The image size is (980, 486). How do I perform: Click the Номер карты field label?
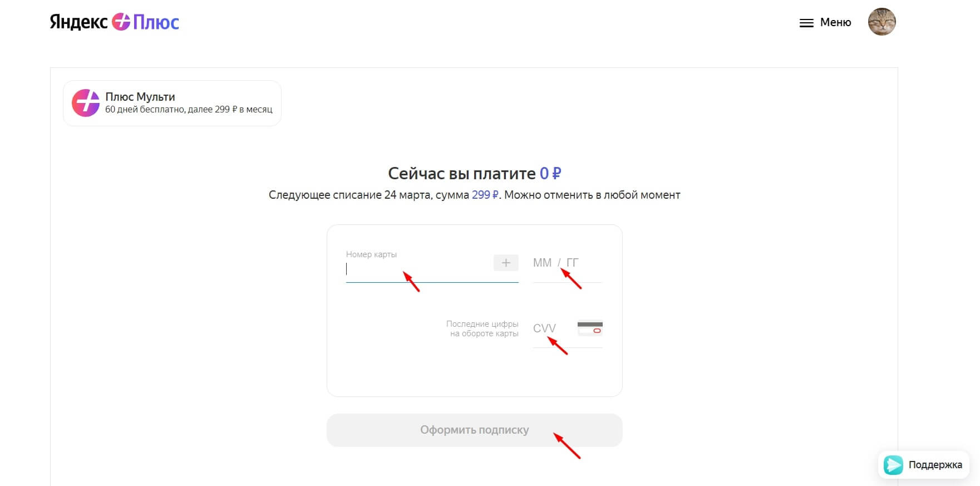[371, 254]
